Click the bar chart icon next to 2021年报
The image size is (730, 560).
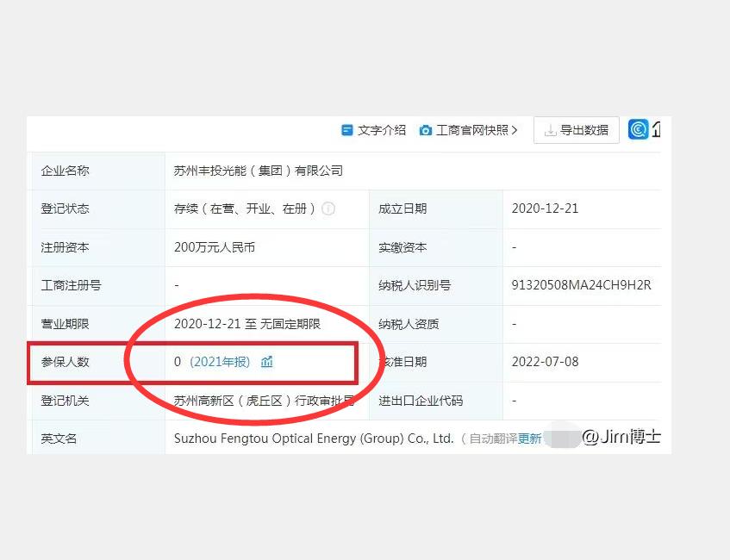(266, 362)
